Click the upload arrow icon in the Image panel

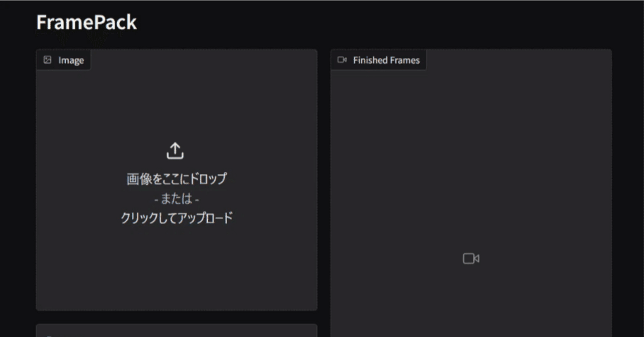175,149
